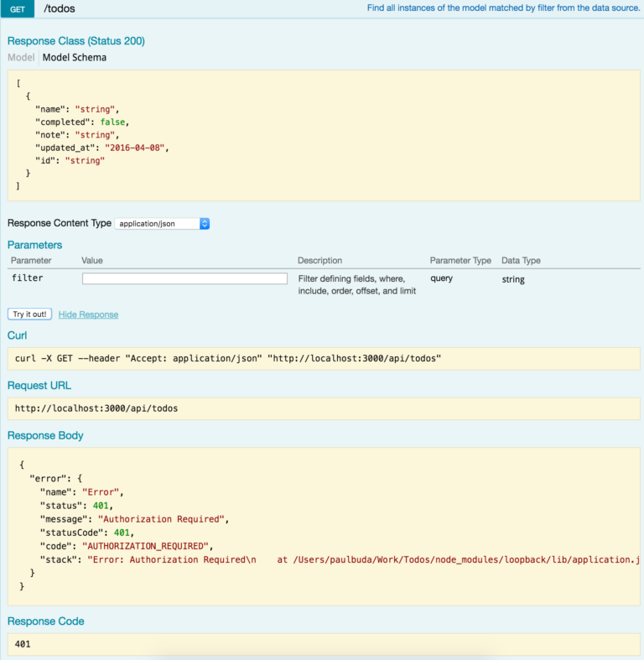
Task: Click the 'Find all instances' operation summary
Action: 503,8
